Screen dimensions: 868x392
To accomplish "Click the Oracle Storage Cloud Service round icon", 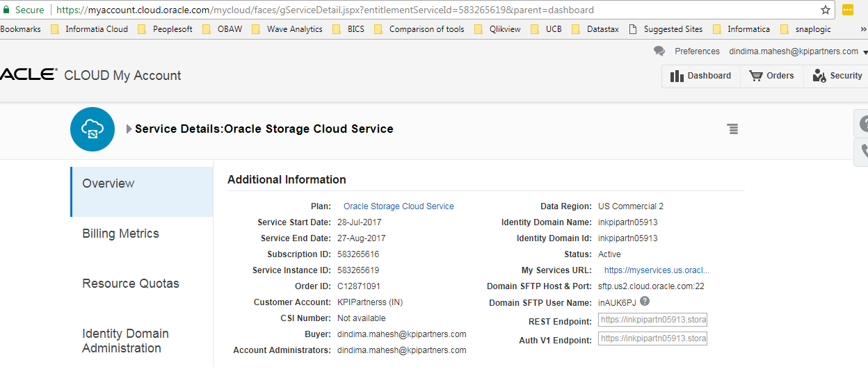I will [93, 129].
